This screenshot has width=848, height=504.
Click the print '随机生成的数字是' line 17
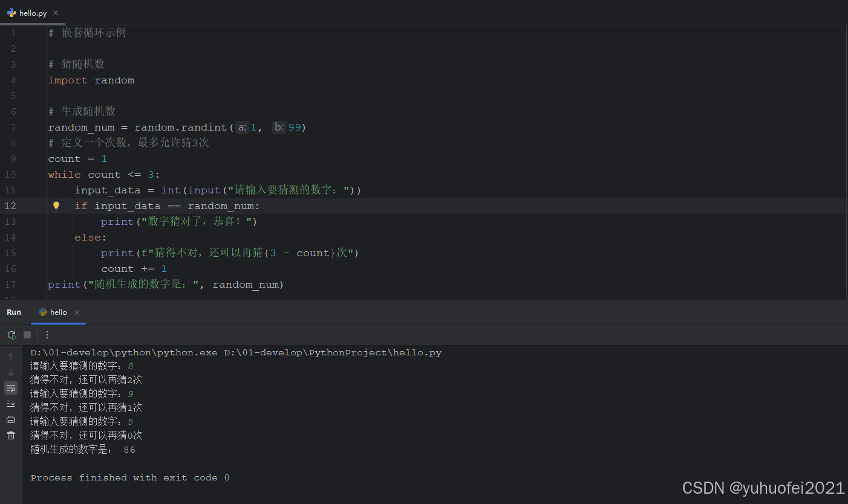click(166, 285)
